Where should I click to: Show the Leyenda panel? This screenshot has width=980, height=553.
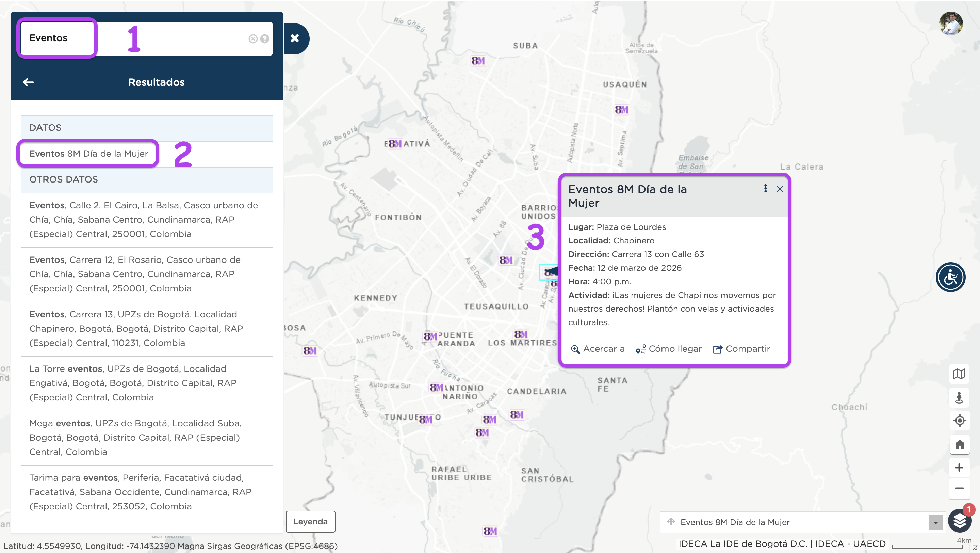[310, 521]
